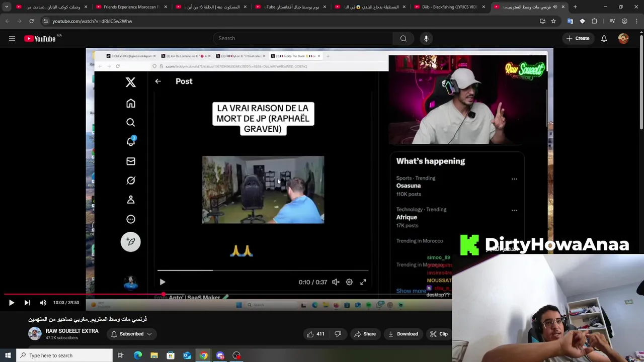Open Chrome media controls icon
Screen dimensions: 644x362
click(612, 21)
